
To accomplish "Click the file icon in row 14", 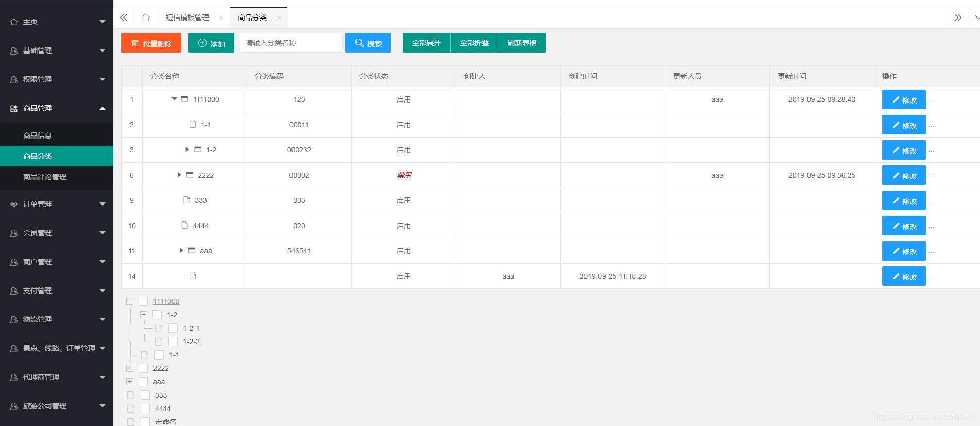I will click(193, 276).
